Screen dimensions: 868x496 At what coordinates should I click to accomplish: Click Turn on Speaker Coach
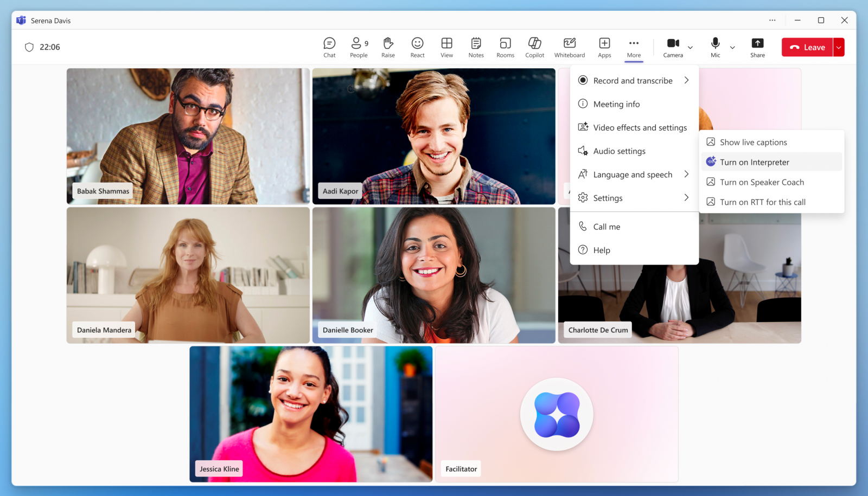click(762, 182)
